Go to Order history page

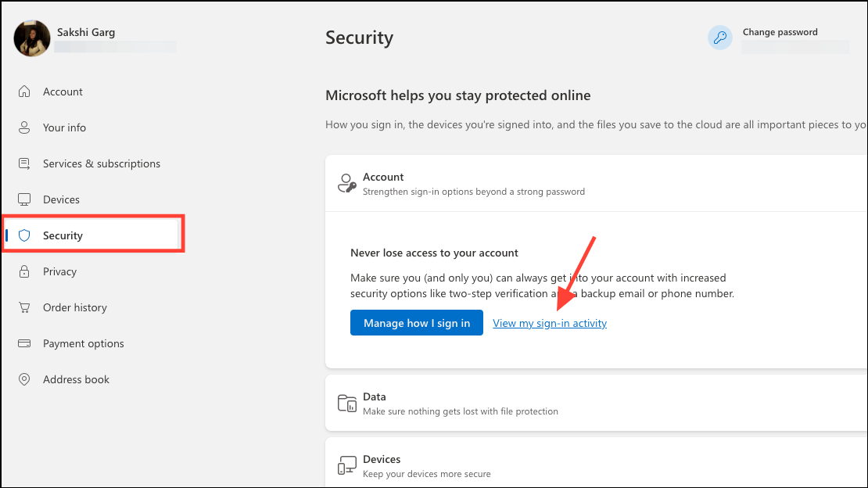pos(75,307)
